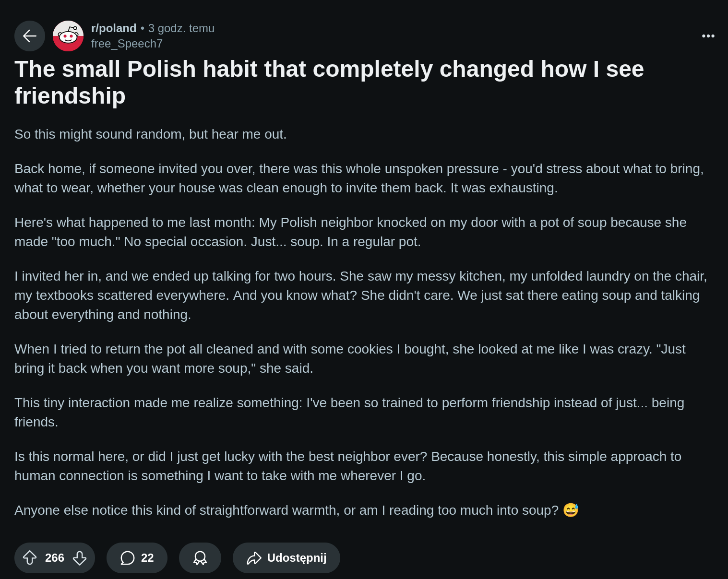The width and height of the screenshot is (728, 579).
Task: Click the paragraph about the pot of soup
Action: [350, 232]
